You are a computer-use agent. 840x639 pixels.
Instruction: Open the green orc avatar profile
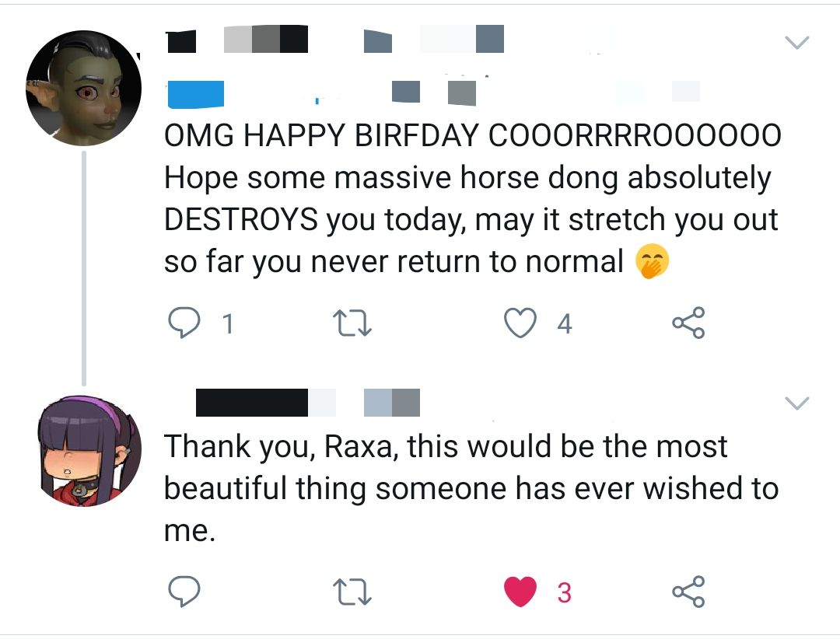click(x=86, y=87)
